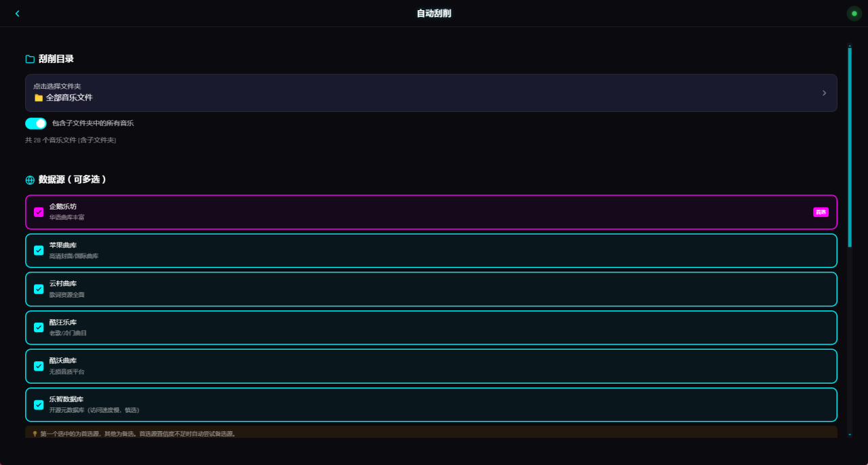Click the 酷沃曲库 source name
The image size is (868, 465).
click(63, 361)
